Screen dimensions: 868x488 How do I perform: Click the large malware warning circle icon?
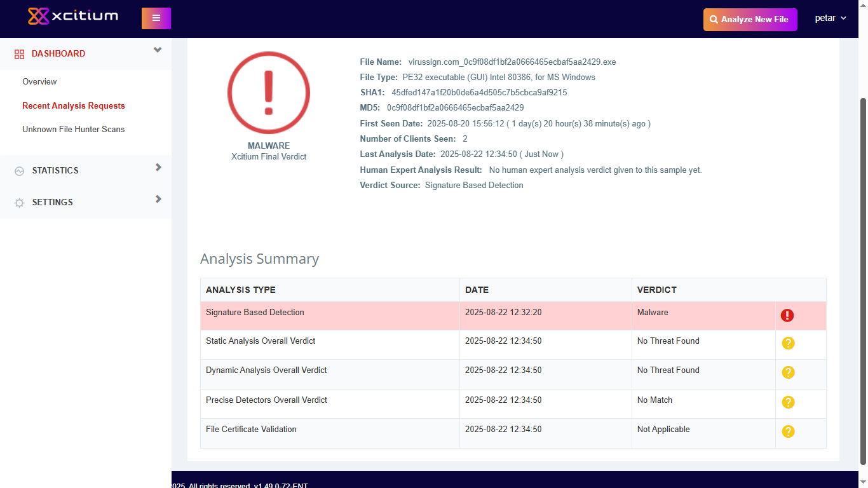click(269, 93)
